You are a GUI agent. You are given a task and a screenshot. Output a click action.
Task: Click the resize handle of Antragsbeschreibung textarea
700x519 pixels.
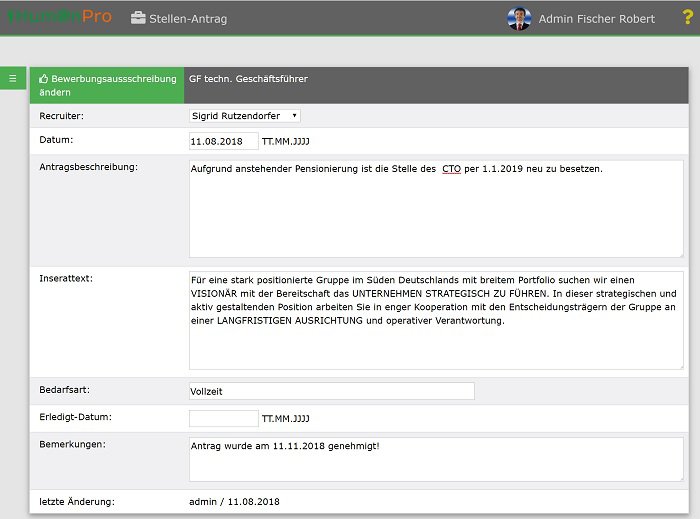pos(680,254)
